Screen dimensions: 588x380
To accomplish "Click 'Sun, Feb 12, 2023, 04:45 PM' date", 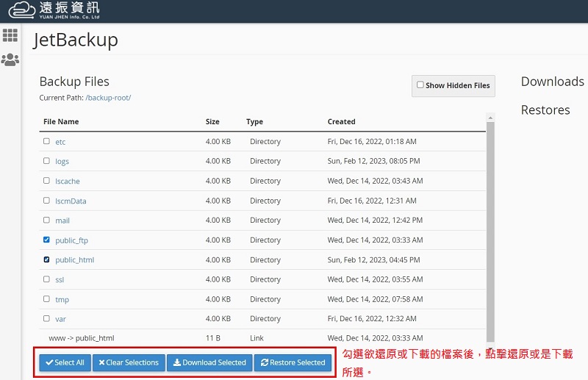I will 374,259.
